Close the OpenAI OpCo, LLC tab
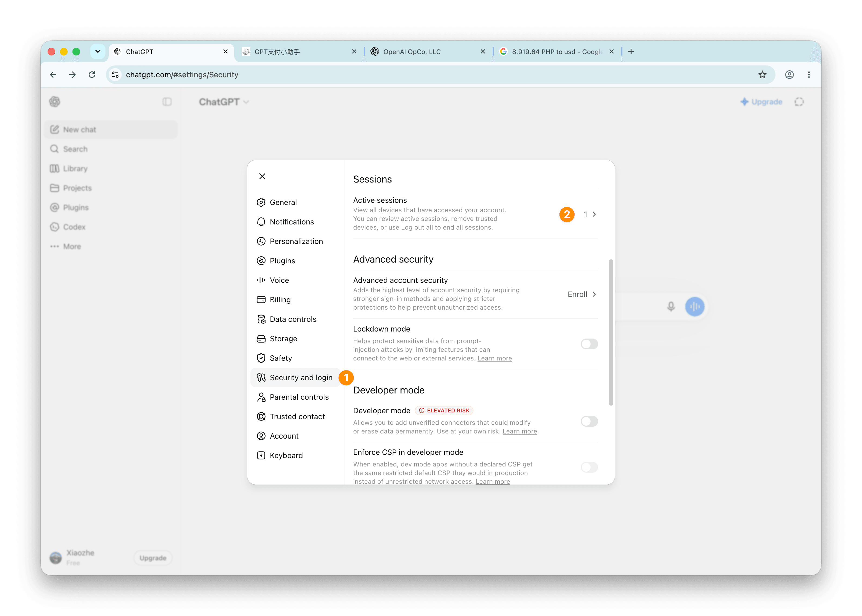Image resolution: width=862 pixels, height=616 pixels. pos(483,52)
